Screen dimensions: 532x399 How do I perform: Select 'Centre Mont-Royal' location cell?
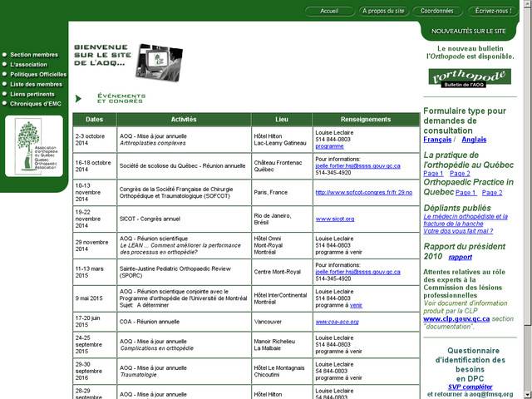click(x=282, y=272)
